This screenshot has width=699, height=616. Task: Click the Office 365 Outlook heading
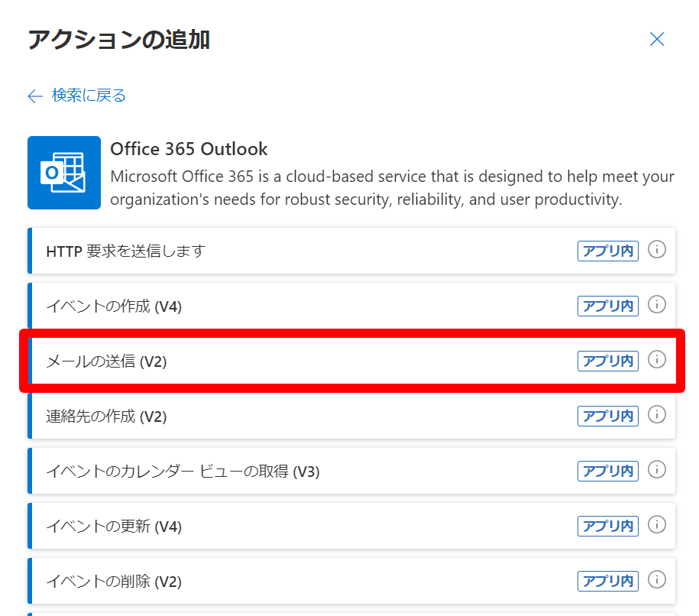189,148
